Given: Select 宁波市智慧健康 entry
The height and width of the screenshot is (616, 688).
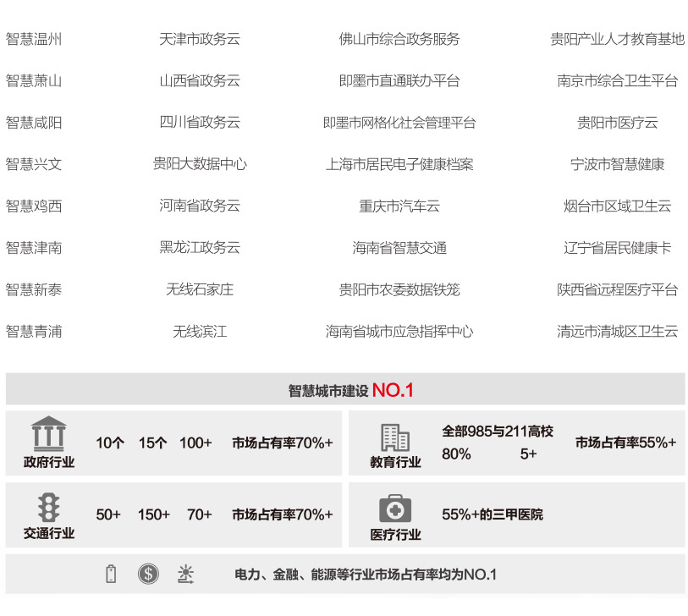Looking at the screenshot, I should pos(617,164).
